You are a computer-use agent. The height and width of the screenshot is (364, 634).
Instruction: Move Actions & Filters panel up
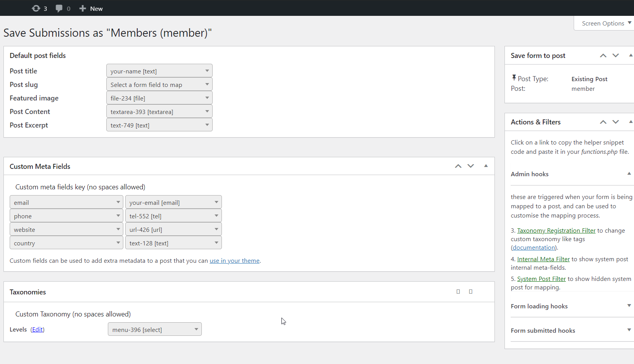(x=603, y=122)
